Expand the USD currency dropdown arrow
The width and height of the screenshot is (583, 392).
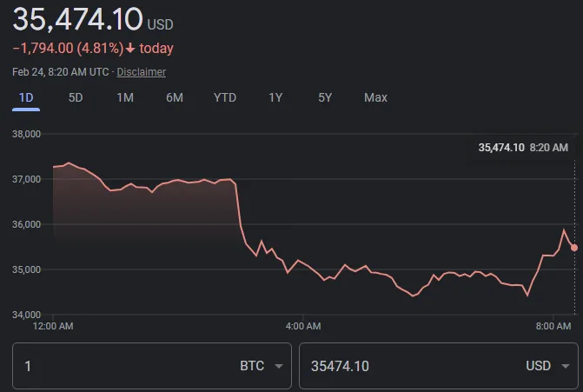[x=566, y=366]
